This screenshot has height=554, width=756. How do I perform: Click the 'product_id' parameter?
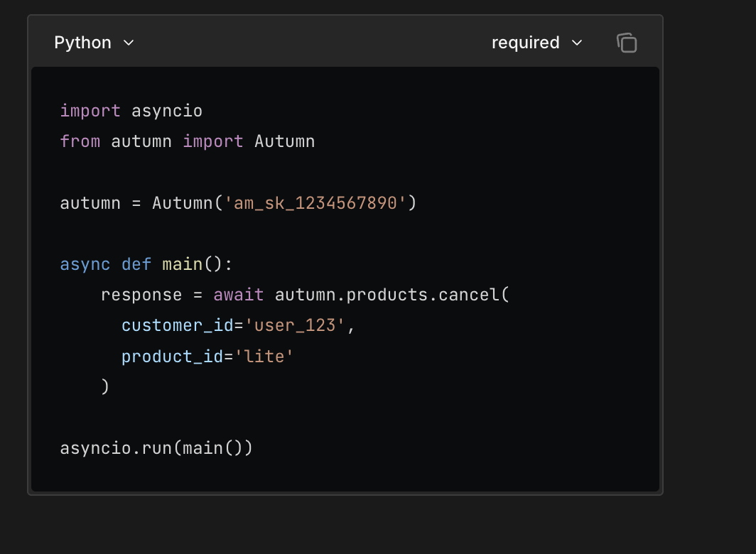tap(173, 356)
